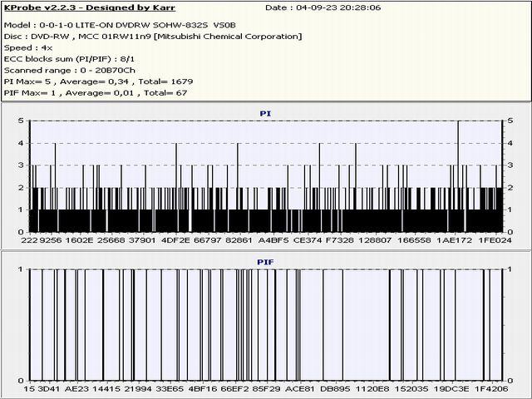This screenshot has width=532, height=399.
Task: Click PIF chart x-axis label 'AE23'
Action: (76, 389)
